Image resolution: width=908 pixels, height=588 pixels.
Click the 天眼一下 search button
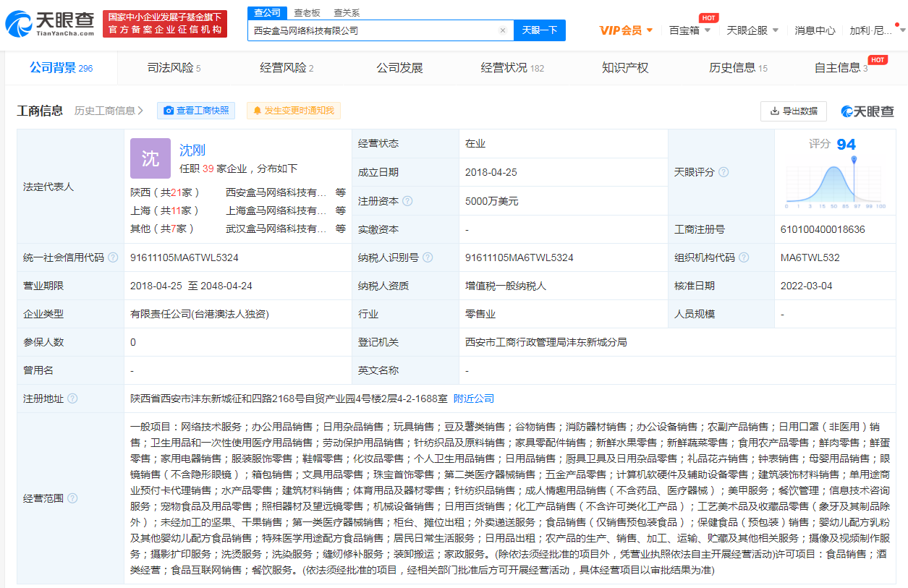540,30
